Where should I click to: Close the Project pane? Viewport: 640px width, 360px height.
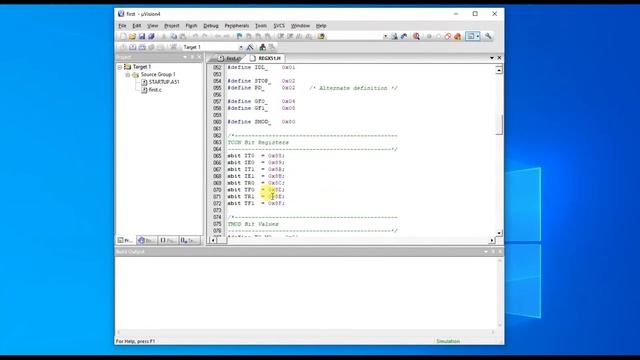[x=200, y=57]
